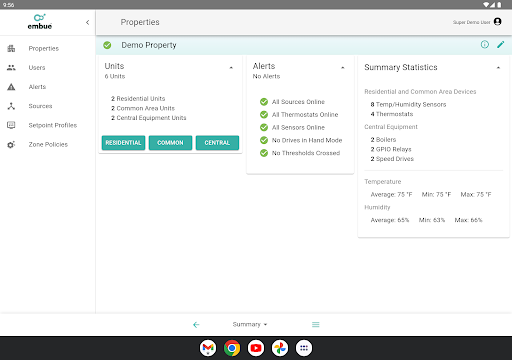Viewport: 512px width, 360px height.
Task: Click '2 Boilers' entry
Action: coord(383,140)
